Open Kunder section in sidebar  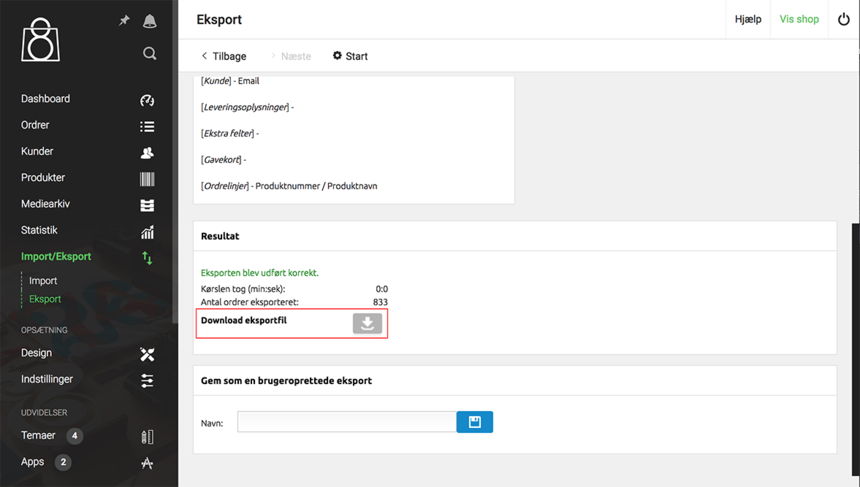pos(38,151)
